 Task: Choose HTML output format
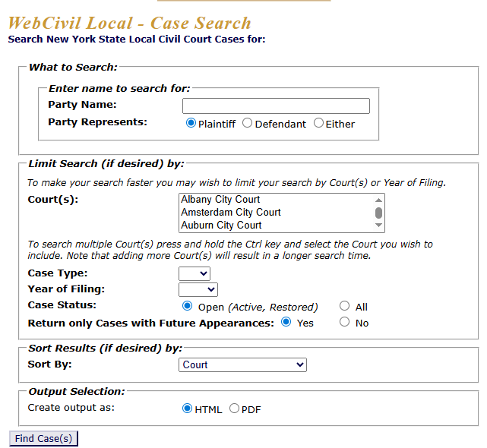[x=188, y=409]
